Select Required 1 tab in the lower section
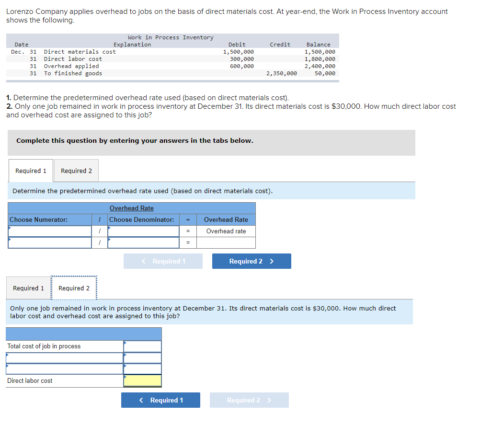503x448 pixels. pos(28,288)
